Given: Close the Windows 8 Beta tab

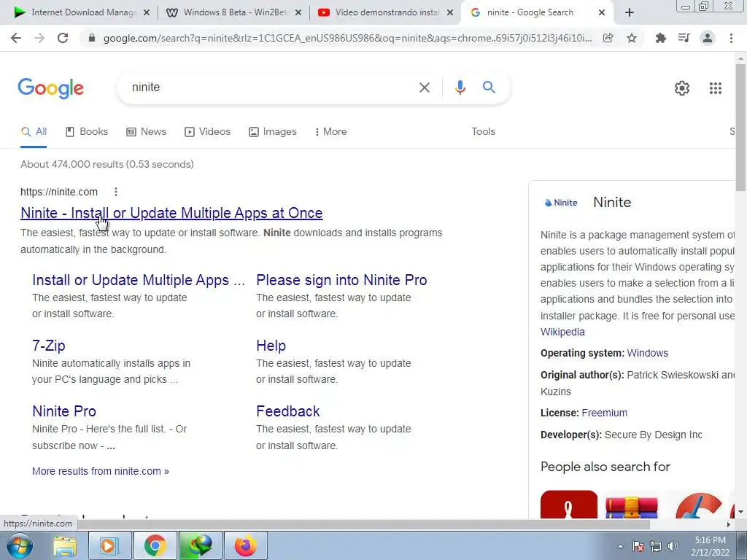Looking at the screenshot, I should [x=298, y=13].
